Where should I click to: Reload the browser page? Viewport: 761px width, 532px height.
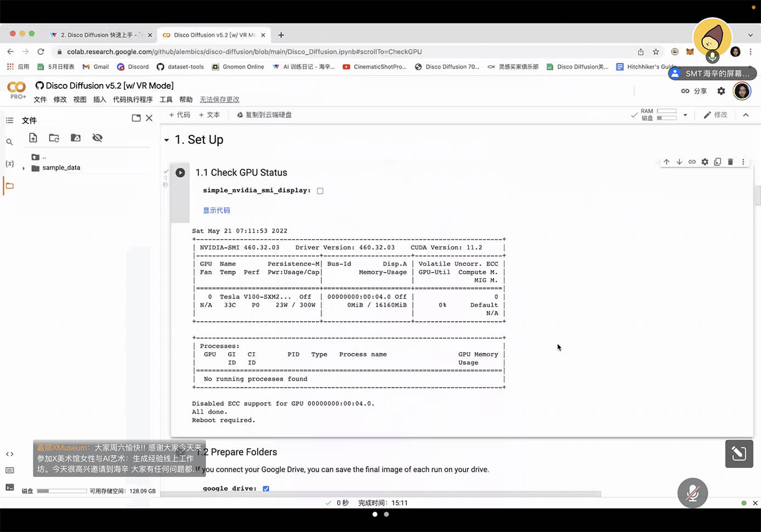[x=41, y=52]
